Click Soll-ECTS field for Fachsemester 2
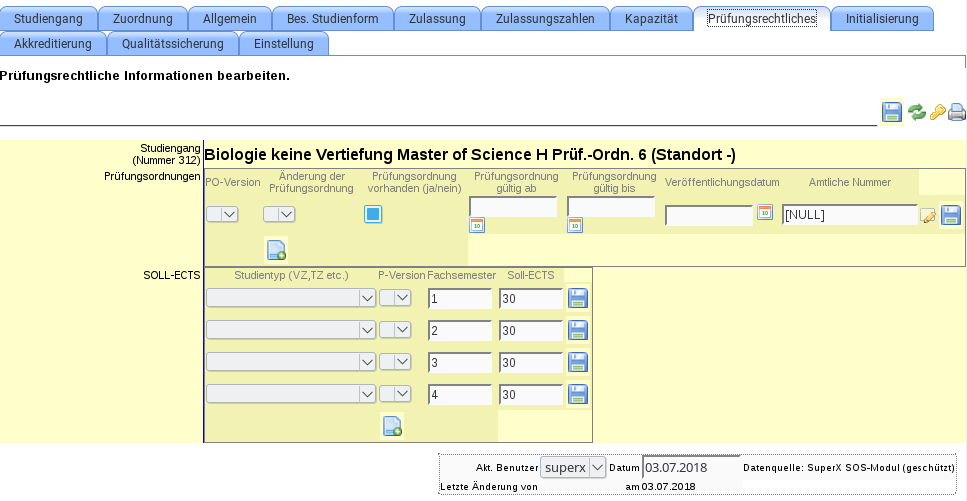967x501 pixels. [530, 330]
